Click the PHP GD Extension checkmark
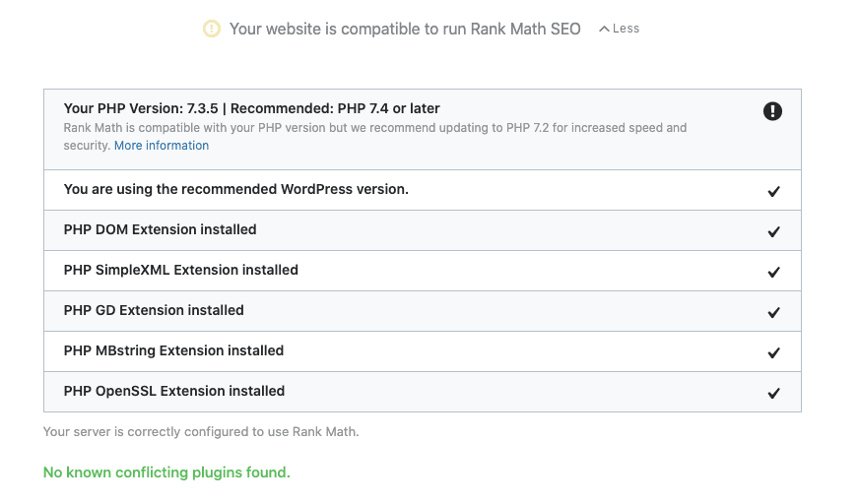The height and width of the screenshot is (504, 859). pyautogui.click(x=774, y=312)
